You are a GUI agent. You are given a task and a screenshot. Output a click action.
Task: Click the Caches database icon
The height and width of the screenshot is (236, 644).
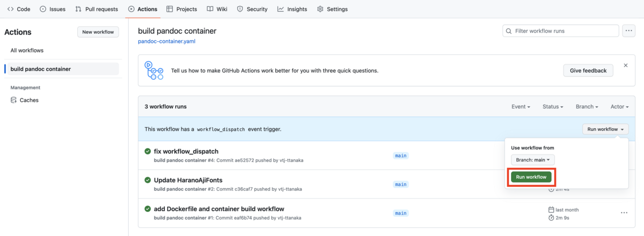click(14, 100)
